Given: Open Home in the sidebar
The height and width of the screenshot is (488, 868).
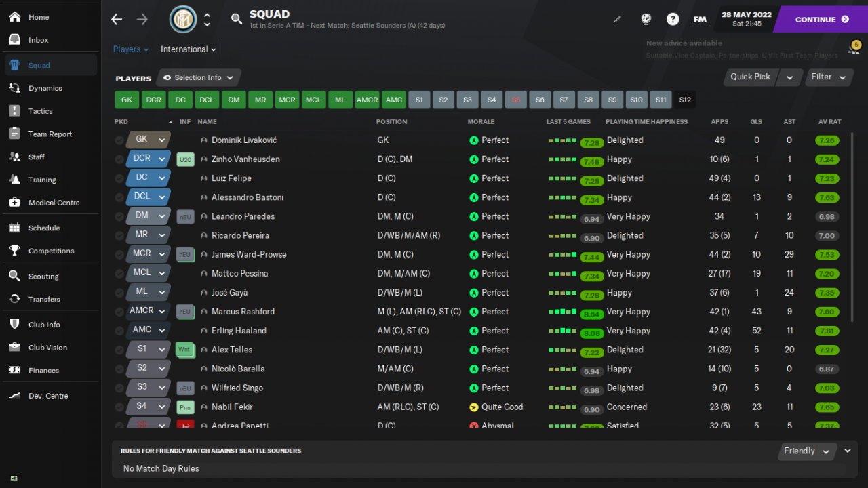Looking at the screenshot, I should [x=51, y=17].
